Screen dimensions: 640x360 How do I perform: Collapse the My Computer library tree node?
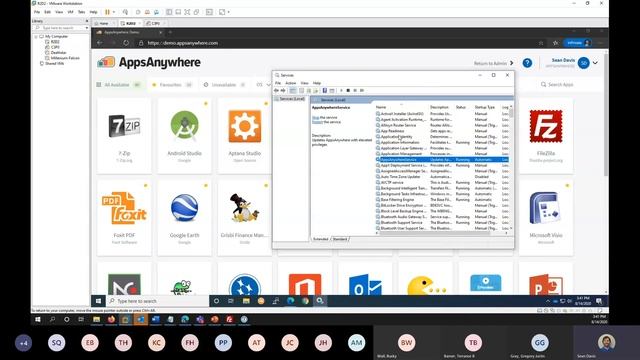tap(36, 36)
